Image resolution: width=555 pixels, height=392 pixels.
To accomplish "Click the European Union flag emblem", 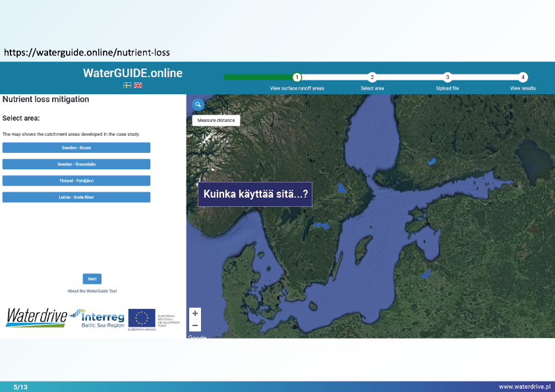I will tap(142, 318).
